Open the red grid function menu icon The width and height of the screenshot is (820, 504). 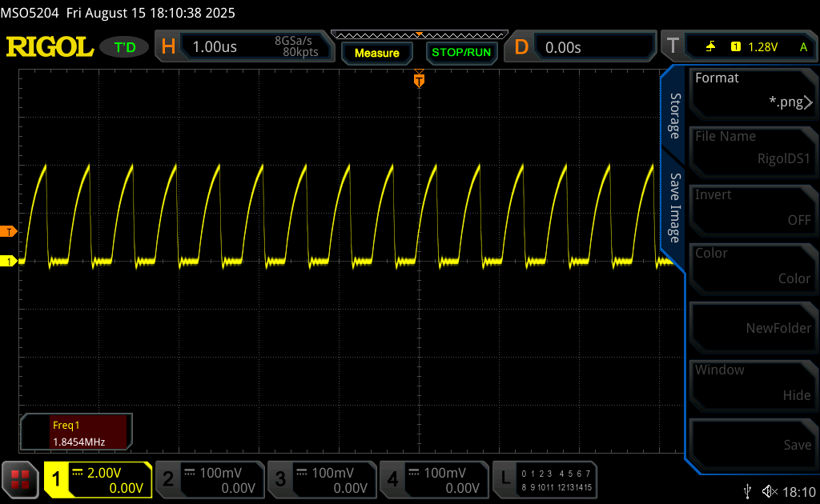[x=20, y=479]
